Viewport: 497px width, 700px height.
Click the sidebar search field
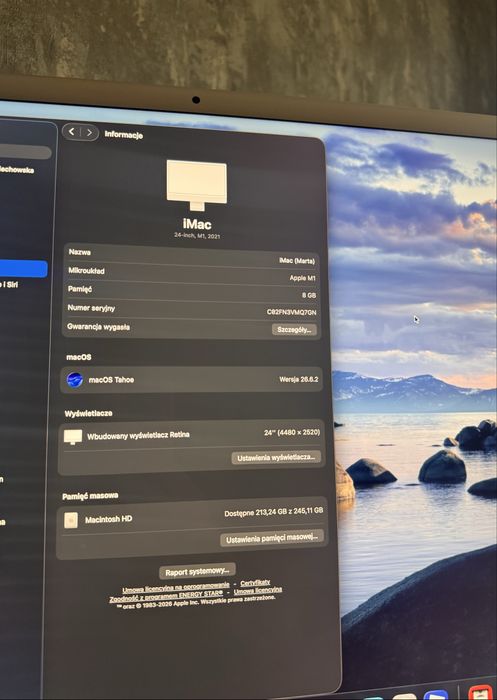pyautogui.click(x=25, y=152)
